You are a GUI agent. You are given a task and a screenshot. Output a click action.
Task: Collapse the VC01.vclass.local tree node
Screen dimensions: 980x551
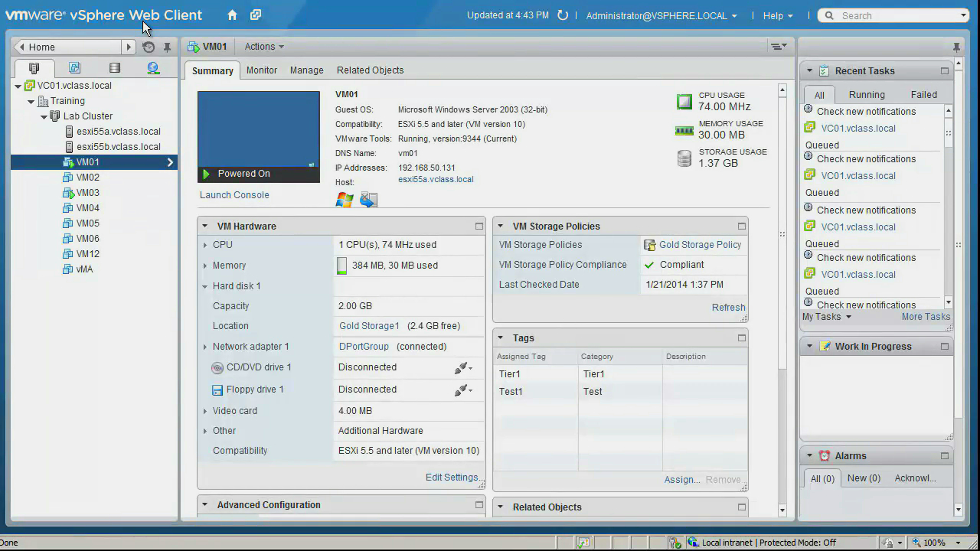(x=18, y=86)
